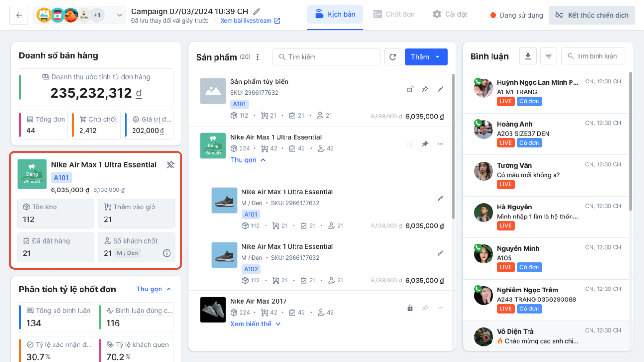Pin the Nike Air Max 2017 product
Viewport: 644px width, 362px height.
(x=425, y=308)
